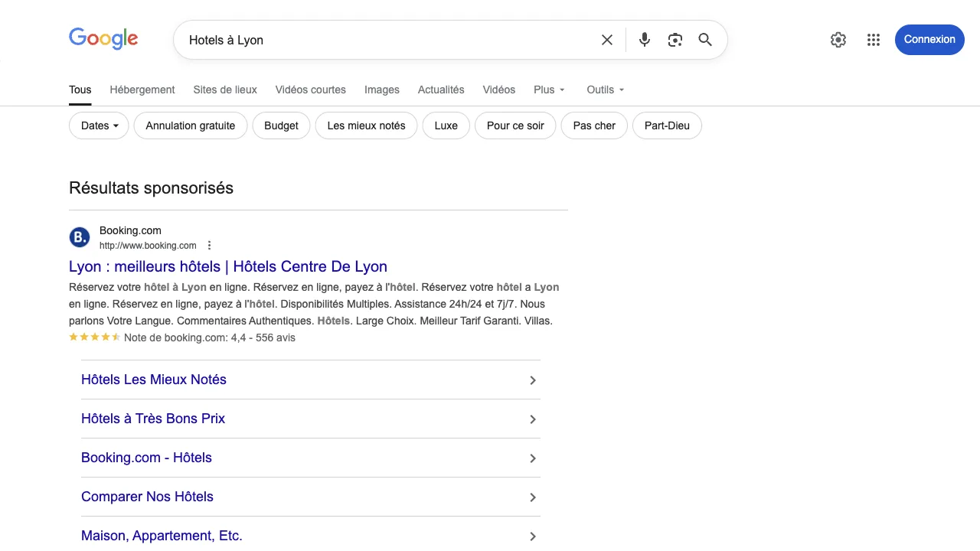Click the Booking.com favicon
The height and width of the screenshot is (551, 980).
coord(80,237)
